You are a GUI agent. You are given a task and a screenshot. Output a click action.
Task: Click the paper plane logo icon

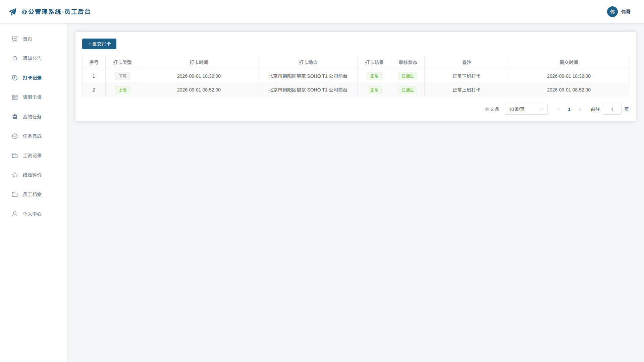pyautogui.click(x=12, y=12)
